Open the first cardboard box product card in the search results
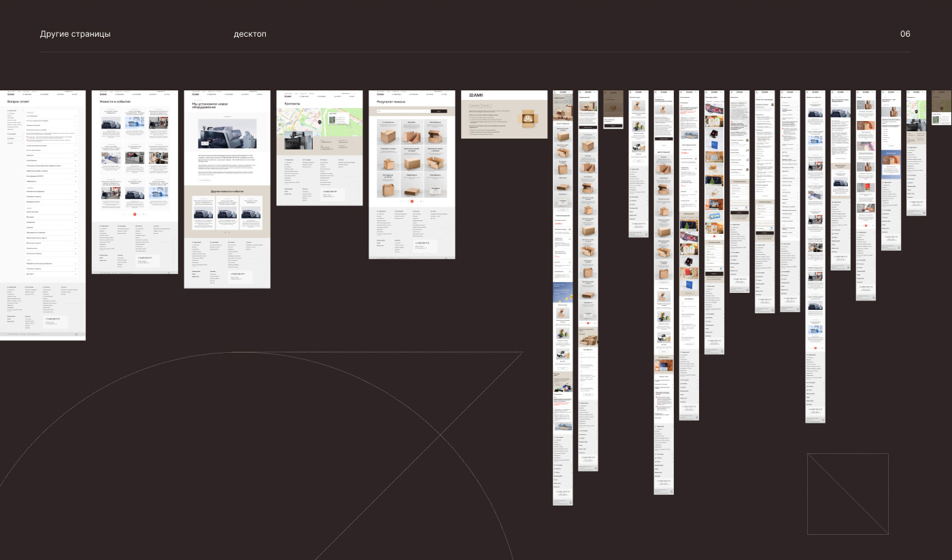 click(x=388, y=133)
